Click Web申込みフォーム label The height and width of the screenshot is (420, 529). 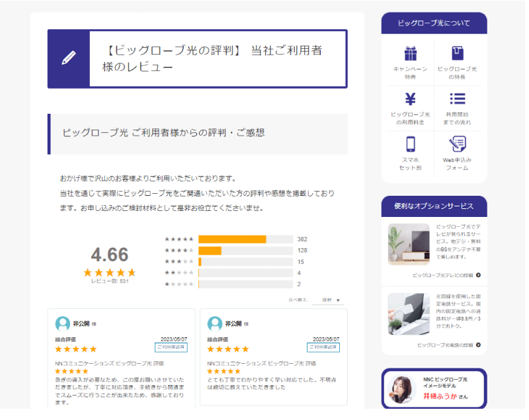coord(457,164)
